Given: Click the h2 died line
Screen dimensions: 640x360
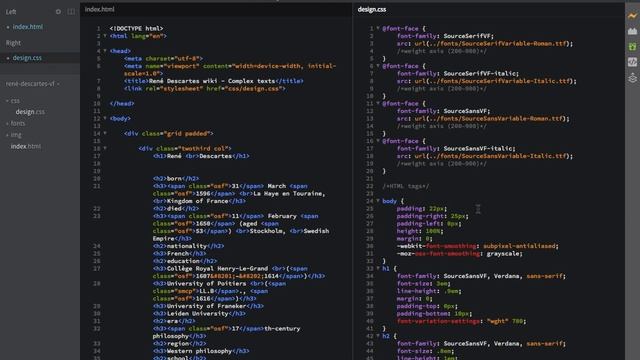Looking at the screenshot, I should pos(176,209).
